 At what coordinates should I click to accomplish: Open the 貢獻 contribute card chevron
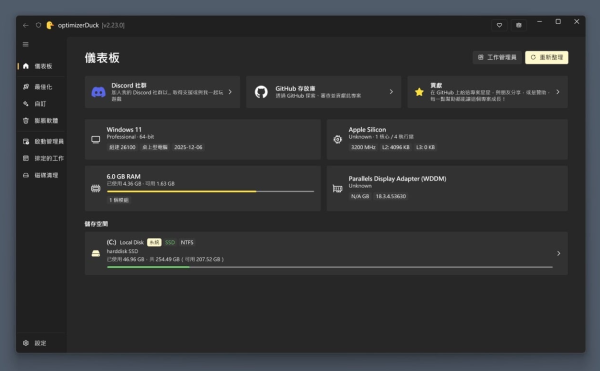click(558, 92)
